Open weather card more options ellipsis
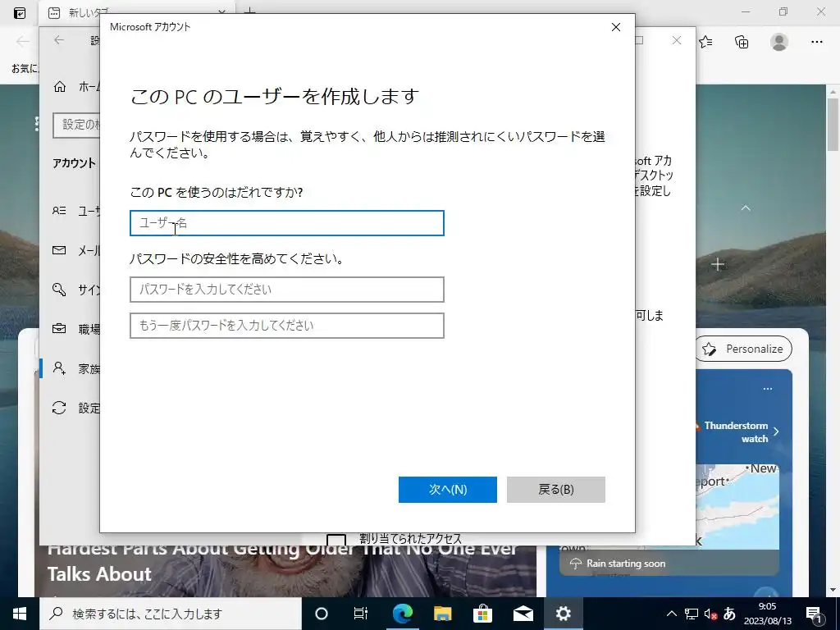The height and width of the screenshot is (630, 840). [x=768, y=388]
